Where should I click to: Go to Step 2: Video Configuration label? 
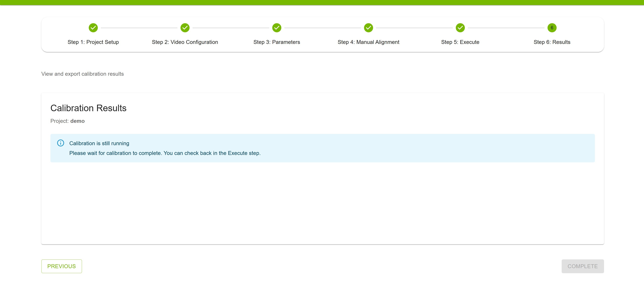coord(185,42)
